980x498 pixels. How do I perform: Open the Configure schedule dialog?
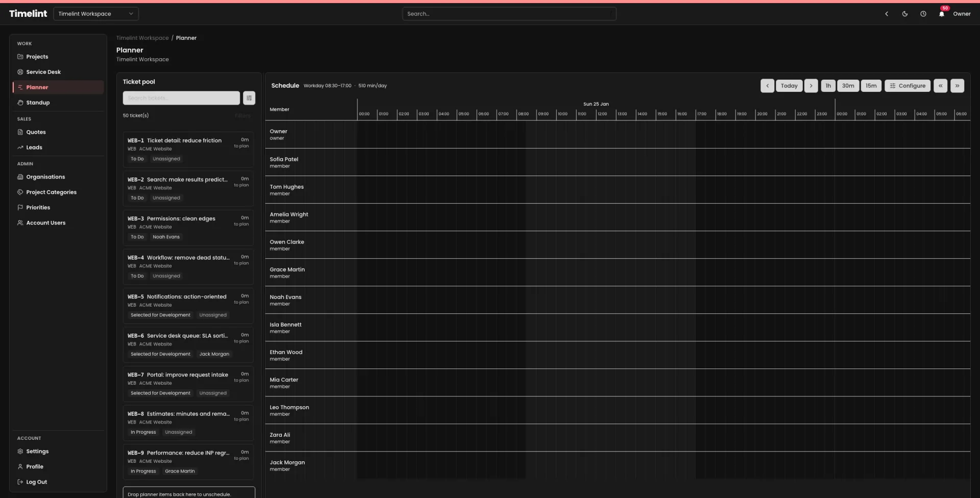908,86
